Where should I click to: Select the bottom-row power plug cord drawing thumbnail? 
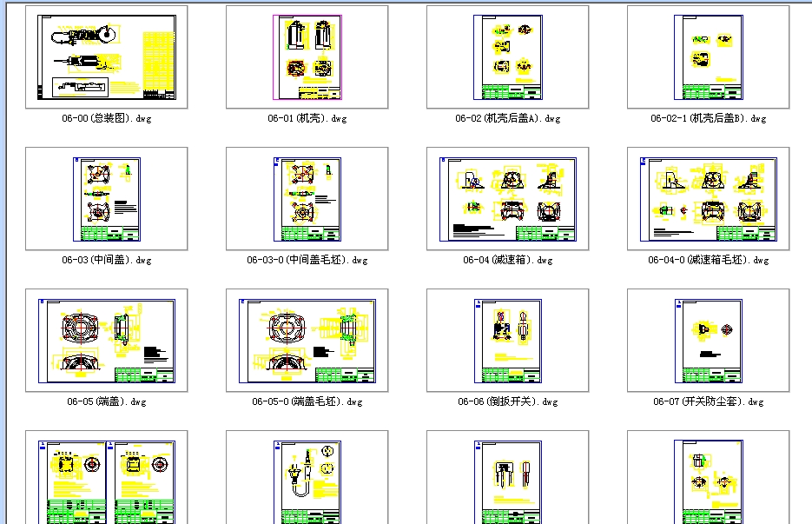coord(307,477)
